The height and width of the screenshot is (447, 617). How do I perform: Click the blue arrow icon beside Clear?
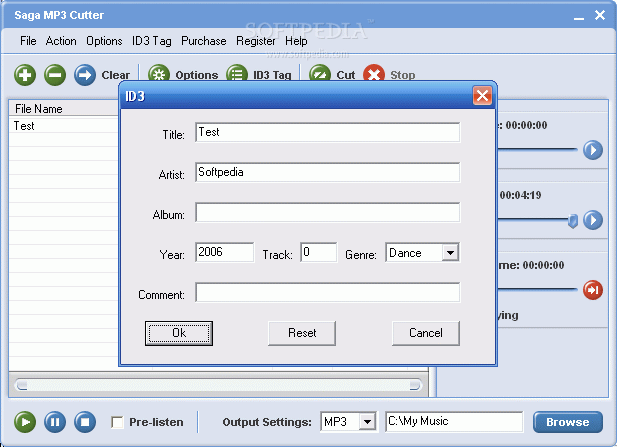point(85,75)
